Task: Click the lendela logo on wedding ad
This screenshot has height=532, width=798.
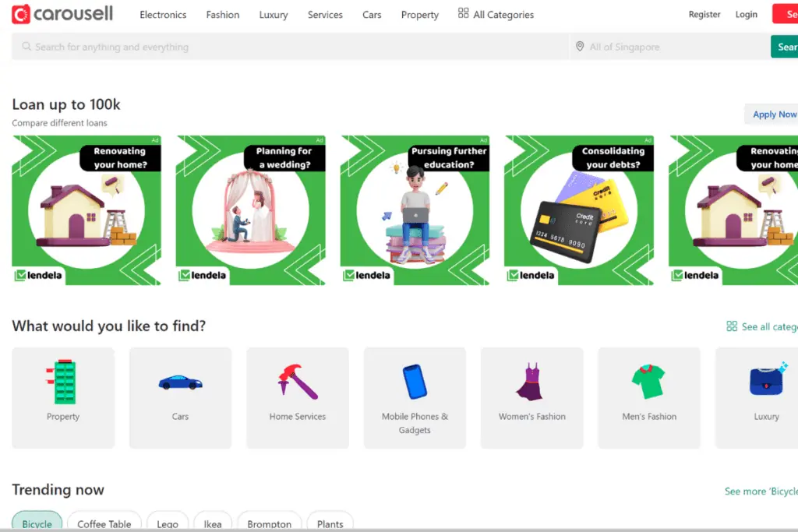Action: (202, 275)
